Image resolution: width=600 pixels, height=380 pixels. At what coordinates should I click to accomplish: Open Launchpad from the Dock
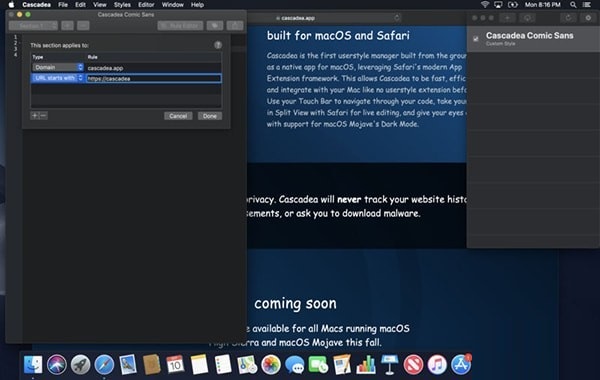coord(80,364)
